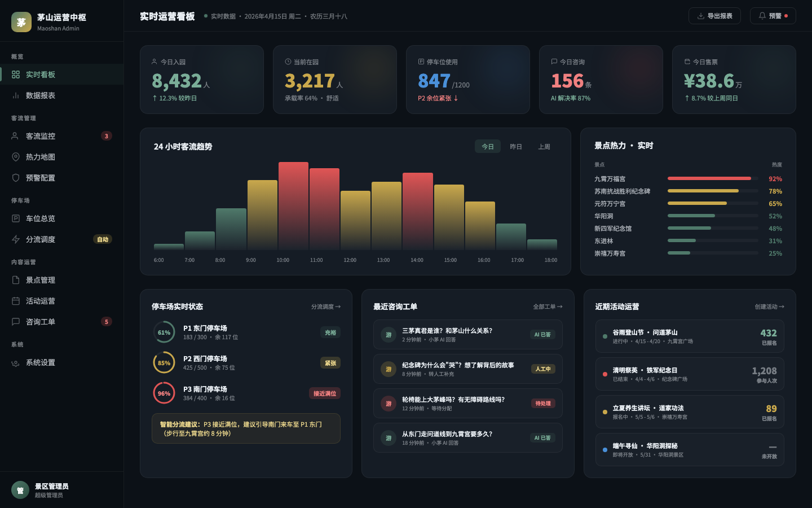The image size is (812, 508).
Task: Click the 导出报表 button
Action: click(x=714, y=16)
